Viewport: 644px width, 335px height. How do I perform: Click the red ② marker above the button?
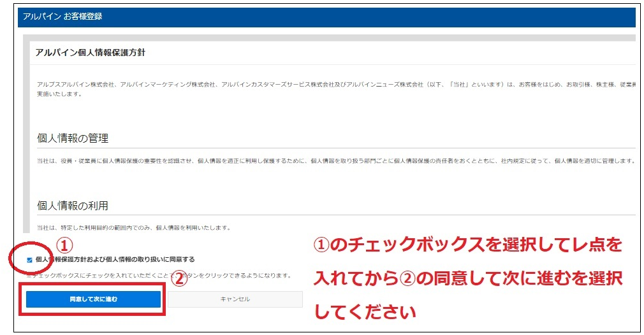tap(180, 279)
